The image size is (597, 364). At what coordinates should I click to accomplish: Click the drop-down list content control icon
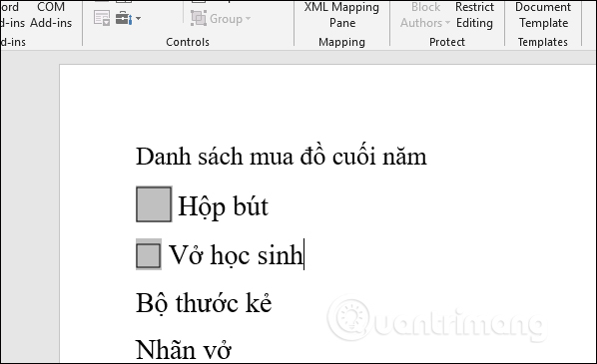[102, 18]
